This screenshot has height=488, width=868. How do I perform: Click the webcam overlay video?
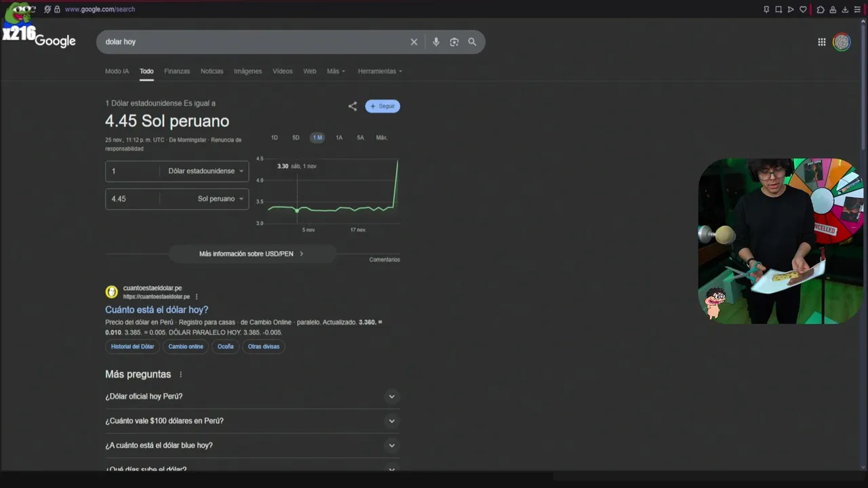(x=780, y=241)
